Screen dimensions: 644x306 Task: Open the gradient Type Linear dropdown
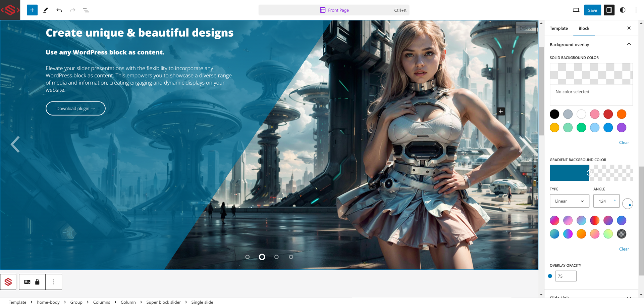pos(570,201)
